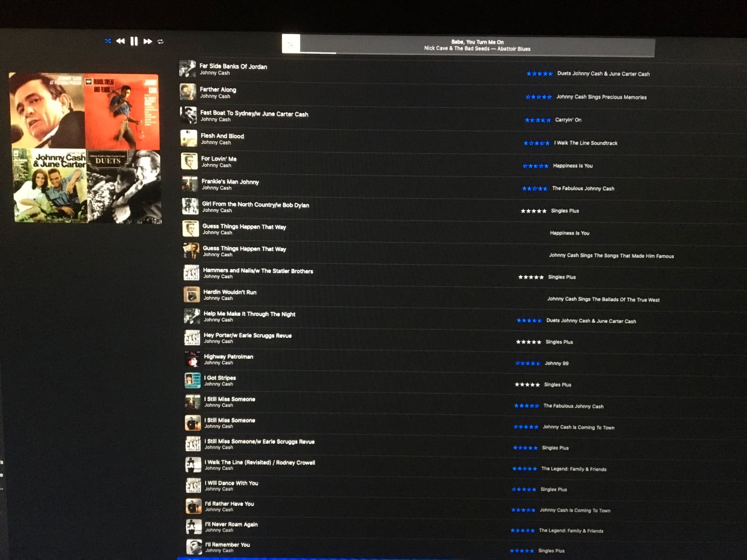Click the artwork for Highway Patrolman
Viewport: 747px width, 560px height.
(x=193, y=359)
